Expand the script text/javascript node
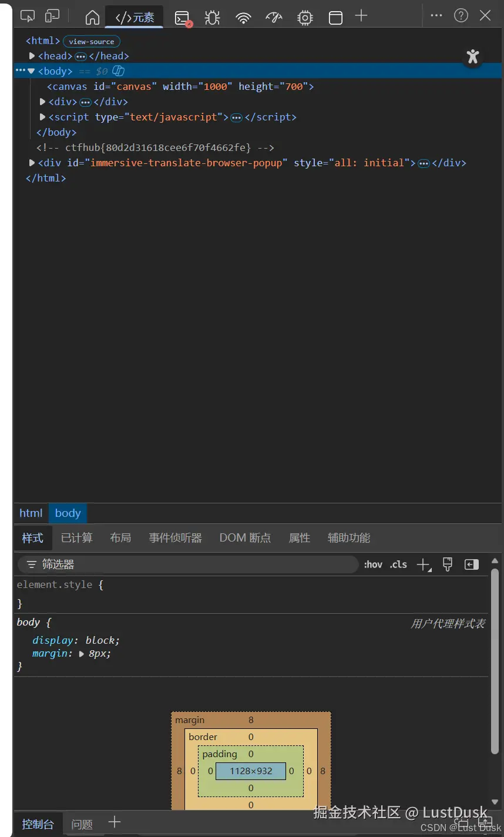The width and height of the screenshot is (504, 837). pyautogui.click(x=42, y=117)
